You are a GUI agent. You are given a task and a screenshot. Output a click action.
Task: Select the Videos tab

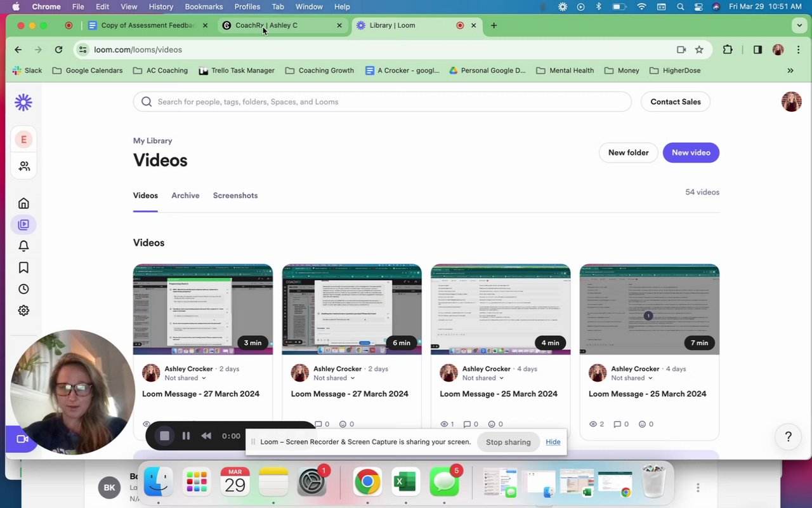pyautogui.click(x=145, y=196)
